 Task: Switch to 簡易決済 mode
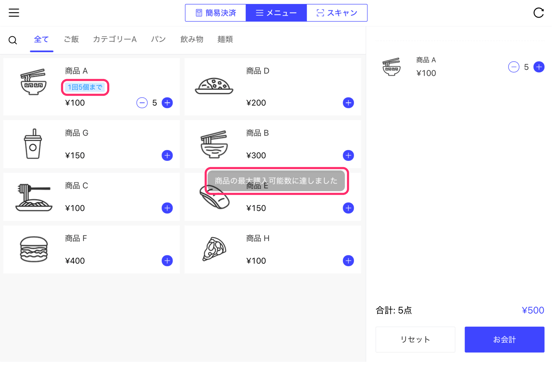(215, 13)
